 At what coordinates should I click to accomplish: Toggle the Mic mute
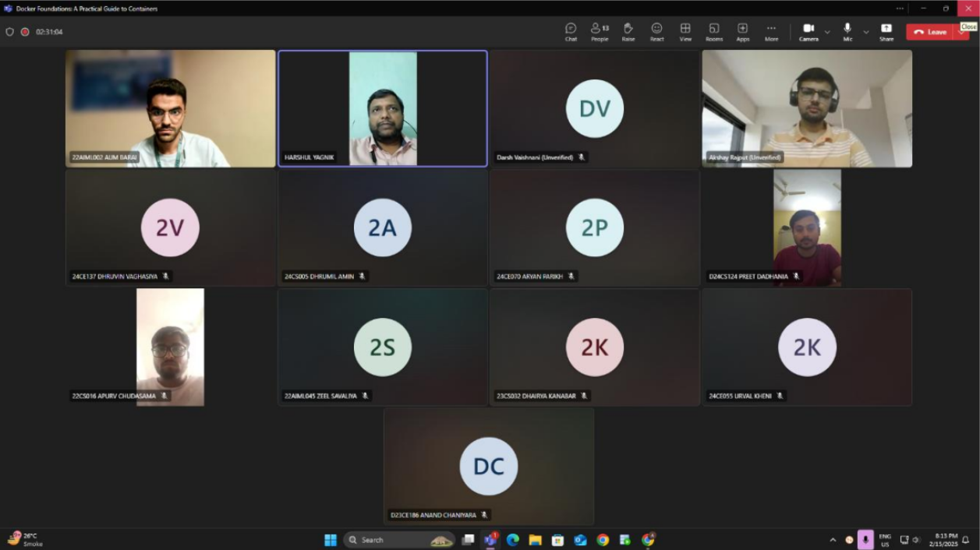[x=847, y=31]
